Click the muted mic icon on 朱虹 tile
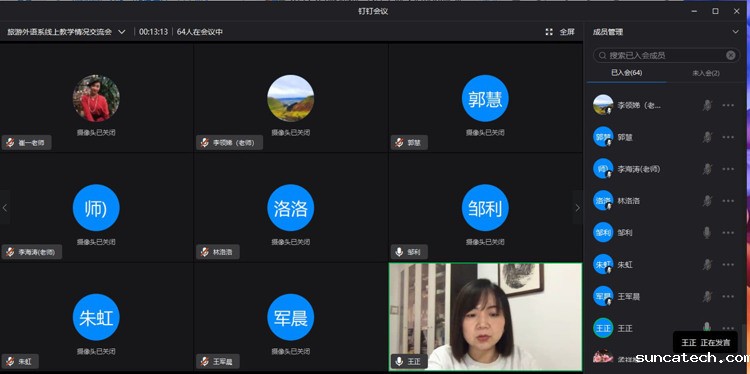Screen dimensions: 750x374 [10, 362]
